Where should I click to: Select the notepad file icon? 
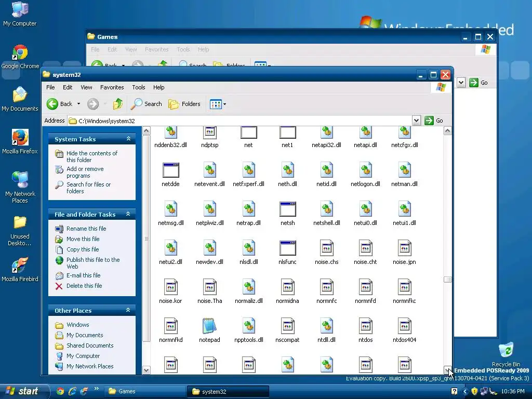(x=209, y=326)
